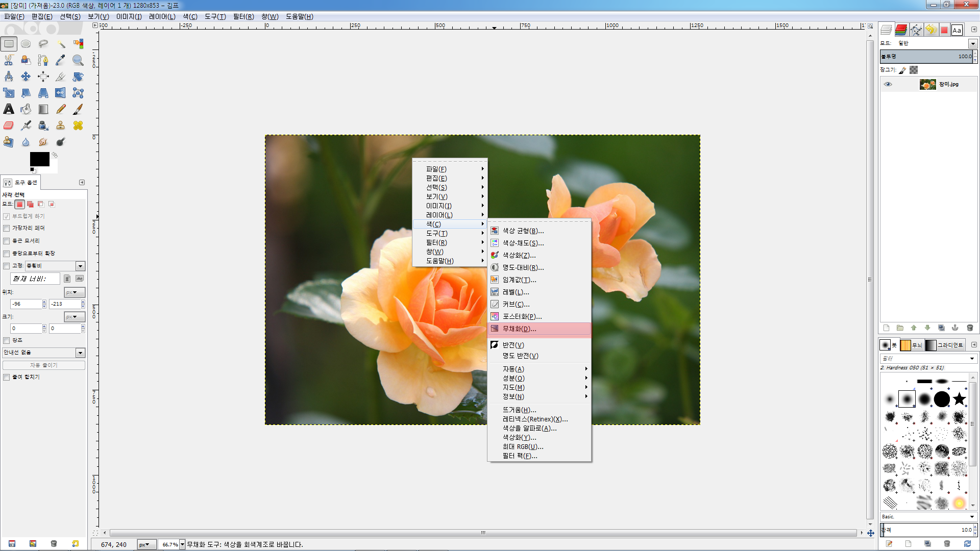Image resolution: width=980 pixels, height=551 pixels.
Task: Click 무채화(D) desaturate menu entry
Action: (540, 329)
